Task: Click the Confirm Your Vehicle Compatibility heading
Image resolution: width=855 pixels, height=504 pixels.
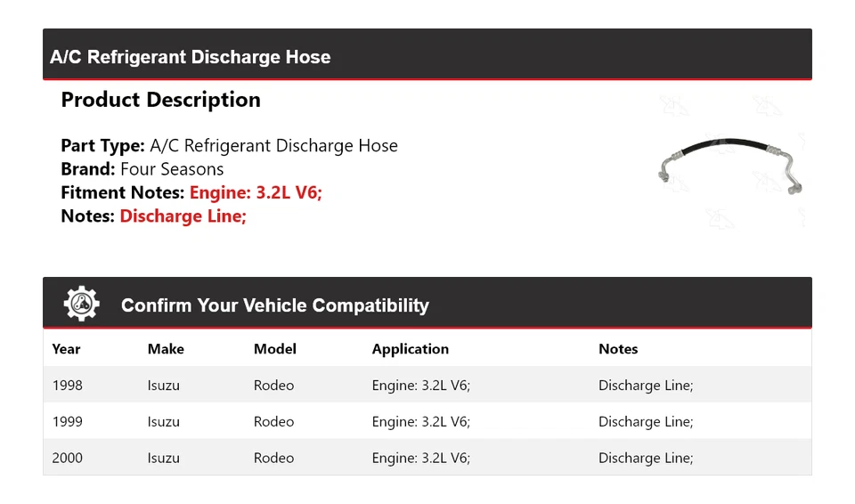Action: [274, 305]
